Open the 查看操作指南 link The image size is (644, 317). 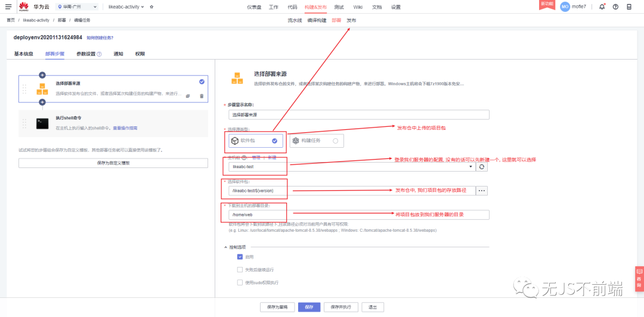(x=125, y=128)
